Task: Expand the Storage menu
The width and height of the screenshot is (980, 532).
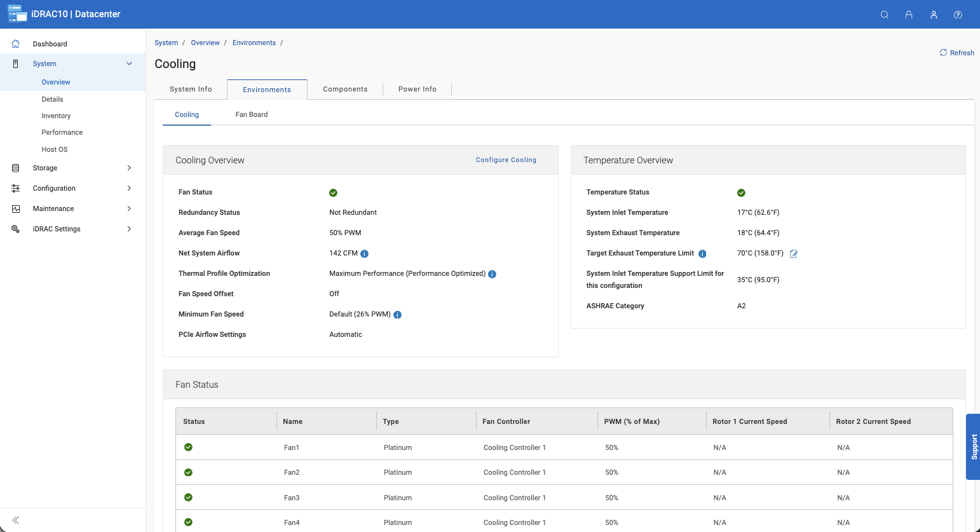Action: [x=129, y=168]
